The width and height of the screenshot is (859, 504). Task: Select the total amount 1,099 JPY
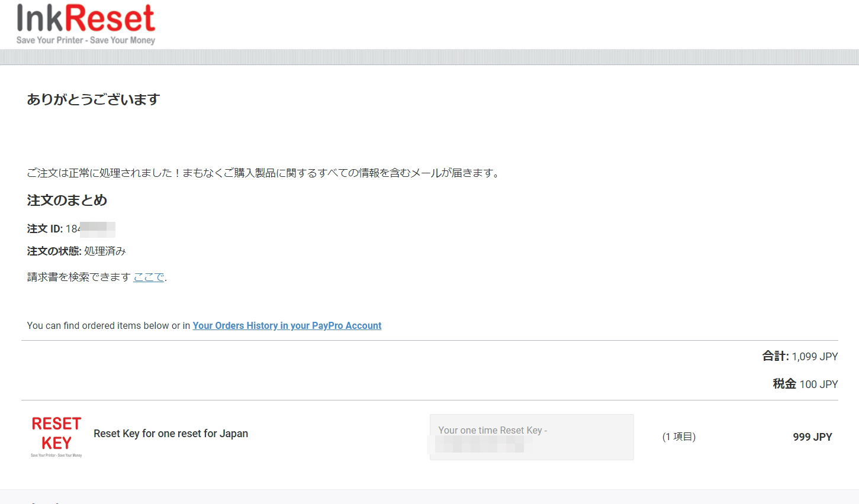coord(815,357)
